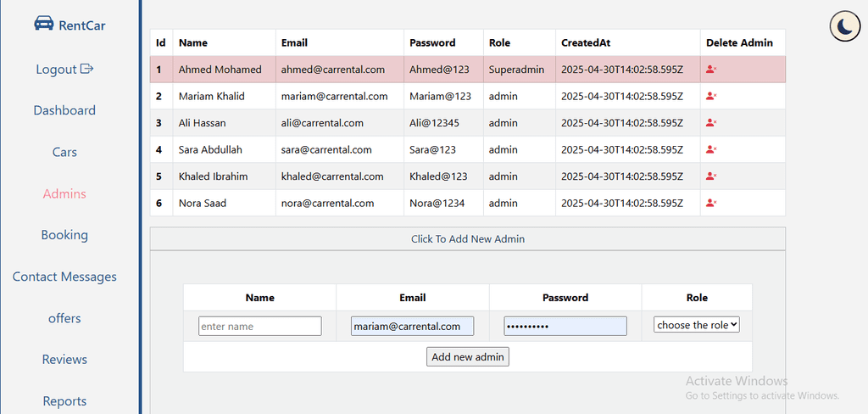Delete admin Nora Saad
868x414 pixels.
(711, 203)
